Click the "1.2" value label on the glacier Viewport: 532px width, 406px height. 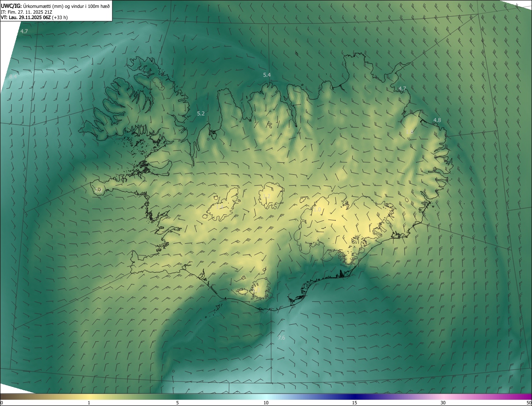click(266, 196)
